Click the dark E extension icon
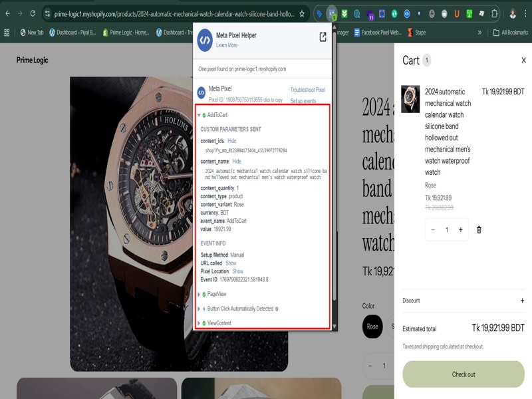Image resolution: width=532 pixels, height=399 pixels. click(420, 14)
